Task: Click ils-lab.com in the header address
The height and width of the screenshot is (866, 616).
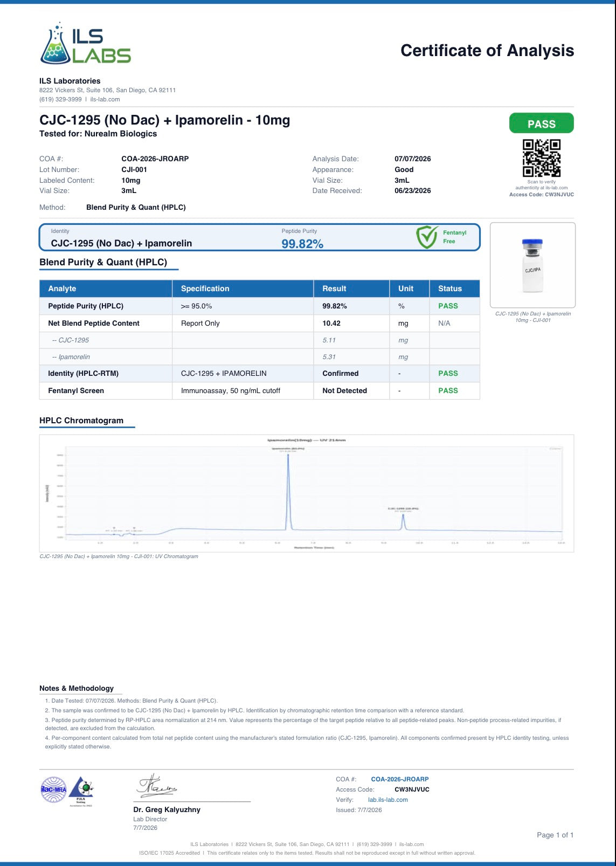Action: 105,99
